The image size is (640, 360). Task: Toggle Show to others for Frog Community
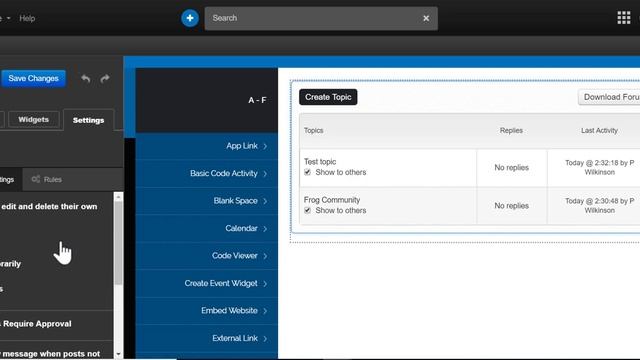pyautogui.click(x=307, y=211)
